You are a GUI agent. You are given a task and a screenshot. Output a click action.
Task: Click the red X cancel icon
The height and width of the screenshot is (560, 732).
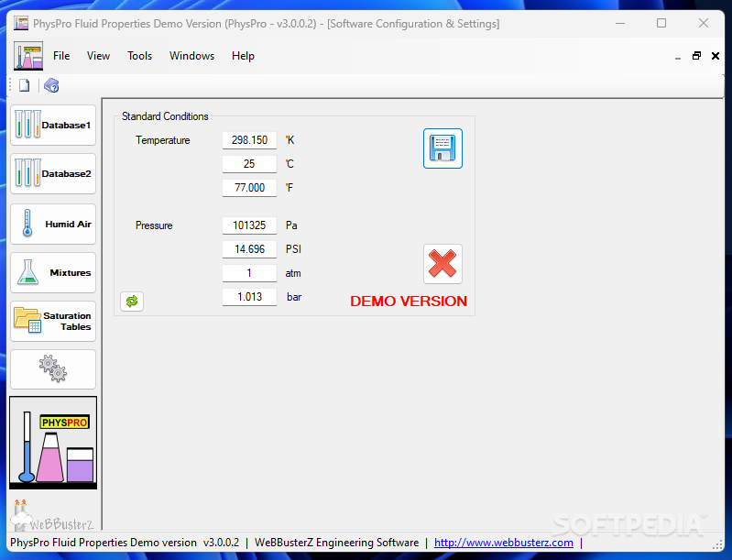pos(442,263)
